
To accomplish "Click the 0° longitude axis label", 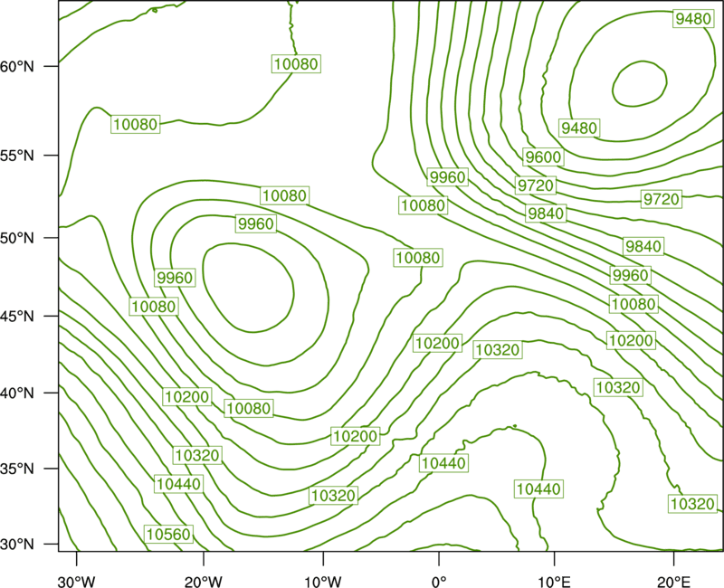I will point(439,581).
